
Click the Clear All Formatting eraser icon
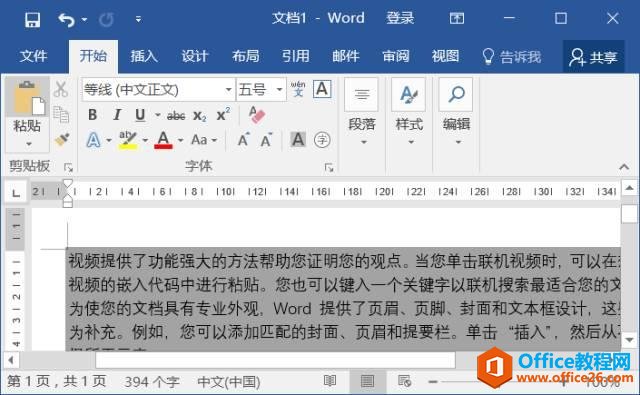click(x=257, y=115)
